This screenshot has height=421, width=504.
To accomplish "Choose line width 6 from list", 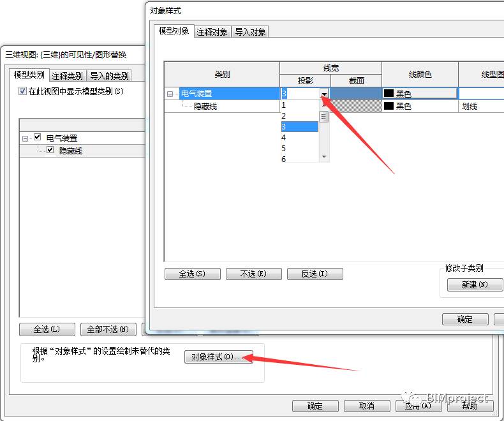I will click(x=300, y=158).
